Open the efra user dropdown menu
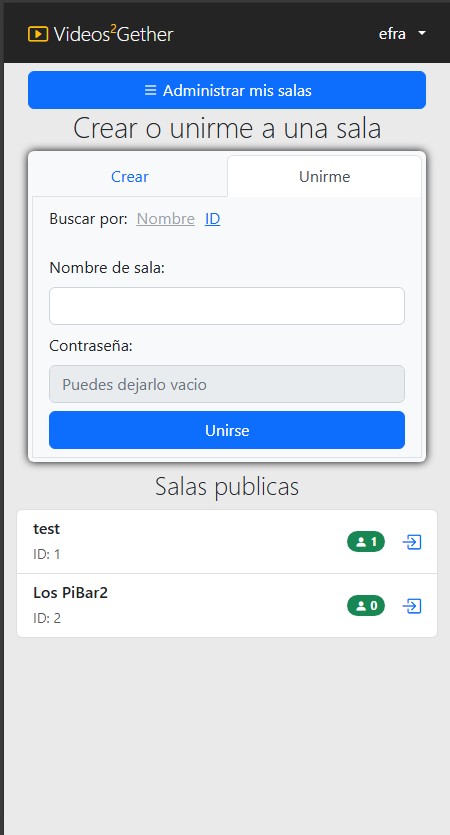This screenshot has width=450, height=835. point(403,34)
